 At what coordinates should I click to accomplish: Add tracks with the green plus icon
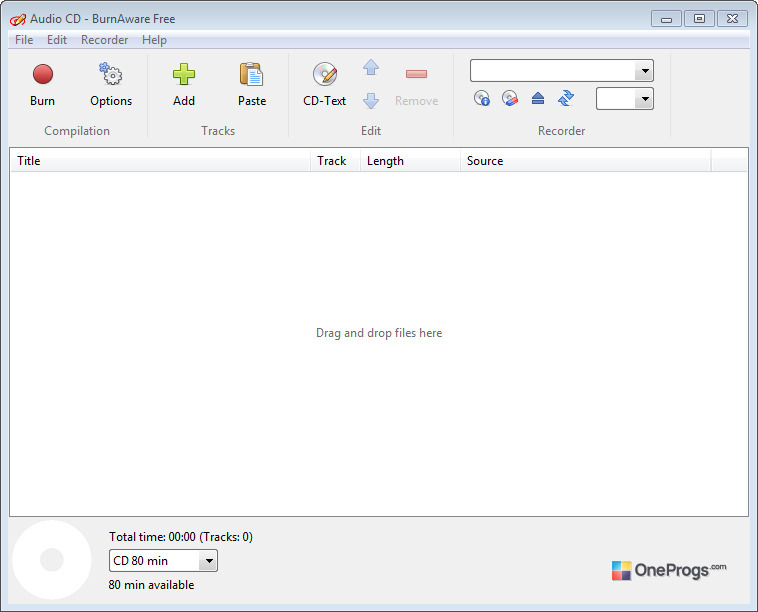(184, 85)
